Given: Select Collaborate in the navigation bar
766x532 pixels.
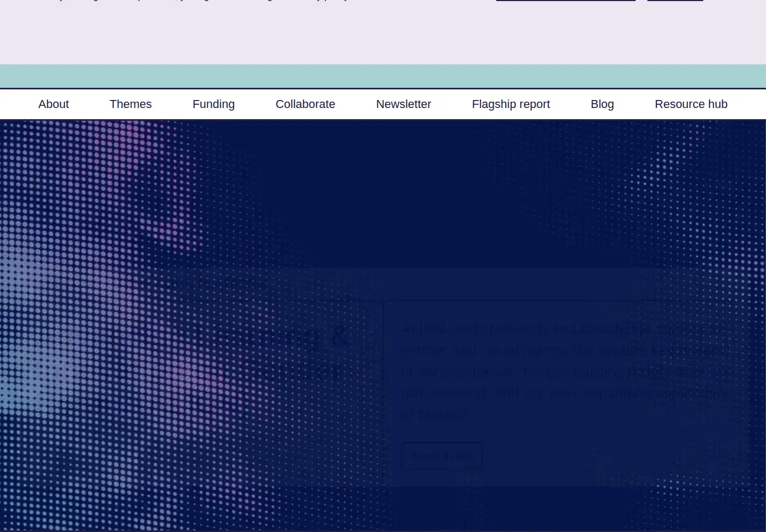Looking at the screenshot, I should 305,104.
